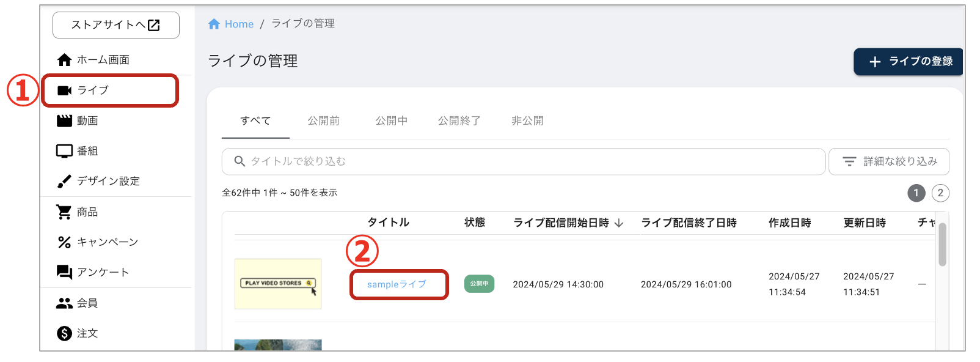Viewport: 980px width, 362px height.
Task: Click the 2024/05/29 16:01:00 end time cell
Action: click(x=686, y=284)
